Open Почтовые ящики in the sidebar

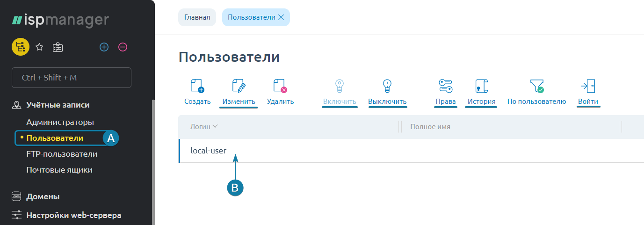point(59,170)
